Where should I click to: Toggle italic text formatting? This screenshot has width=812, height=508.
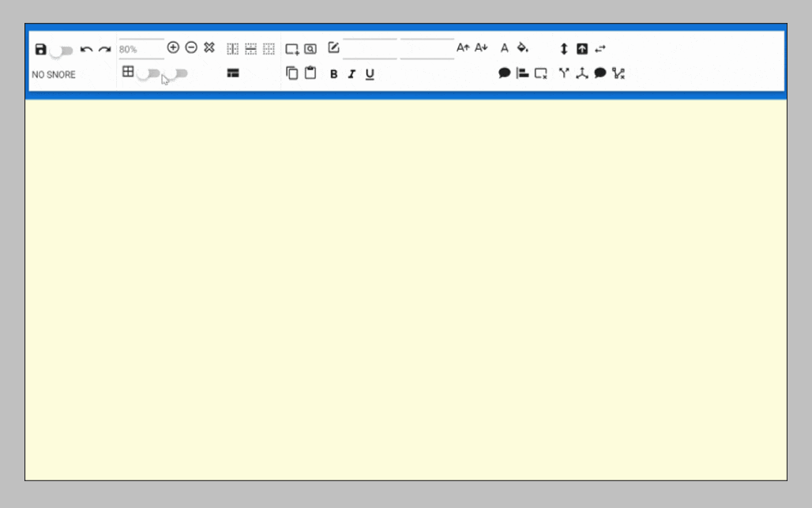click(x=351, y=74)
